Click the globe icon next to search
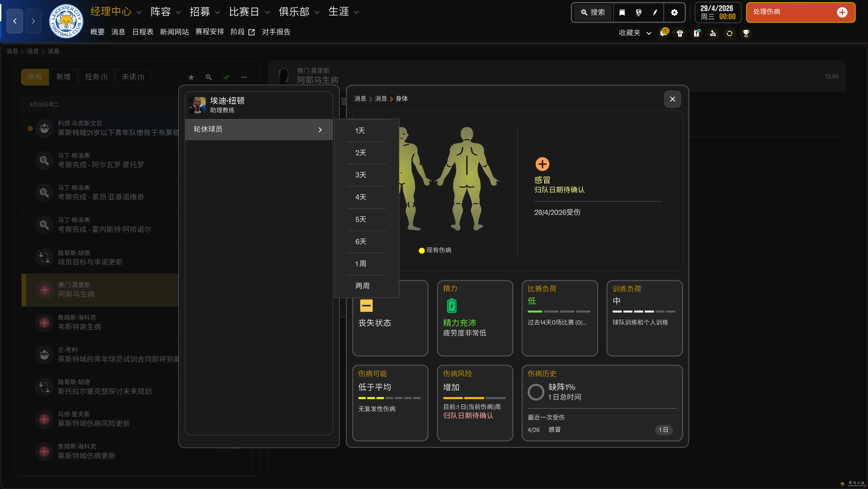The image size is (868, 489). [x=639, y=12]
